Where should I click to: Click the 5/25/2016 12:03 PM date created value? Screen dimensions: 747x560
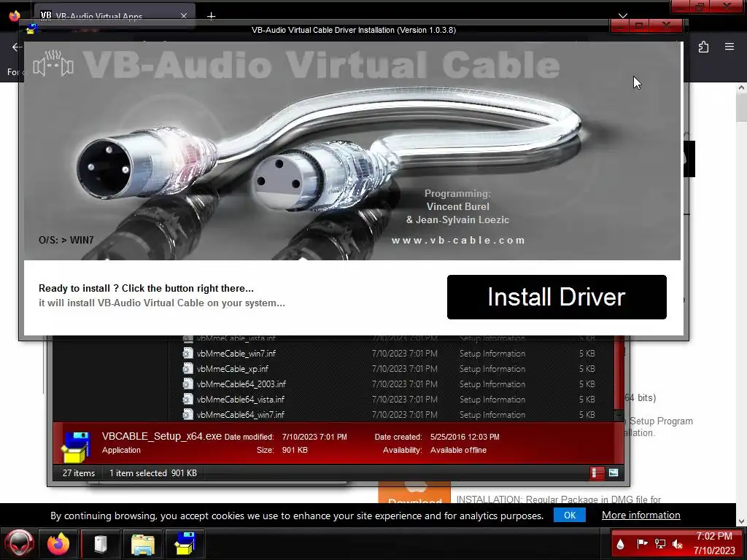click(465, 437)
